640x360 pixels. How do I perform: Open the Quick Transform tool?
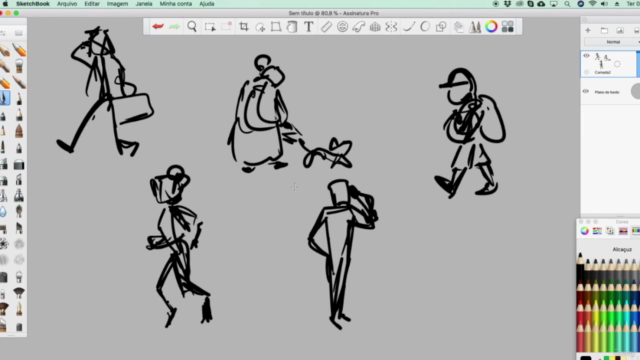[260, 27]
